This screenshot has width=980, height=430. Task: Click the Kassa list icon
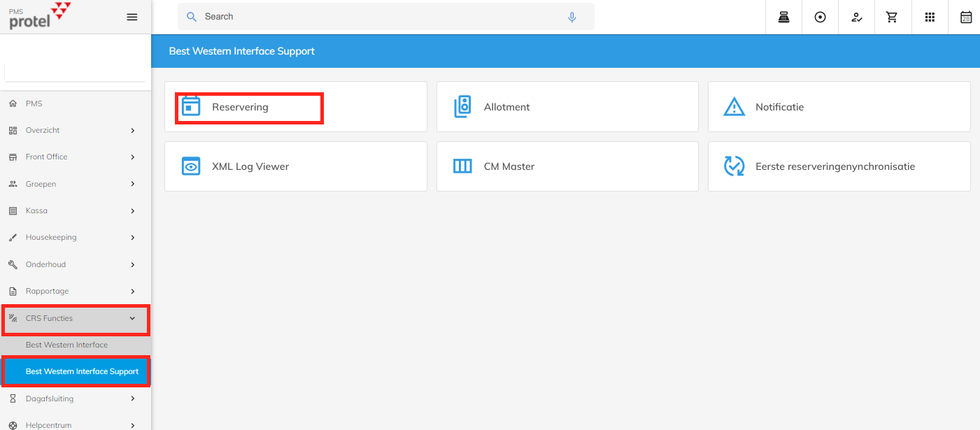tap(13, 210)
